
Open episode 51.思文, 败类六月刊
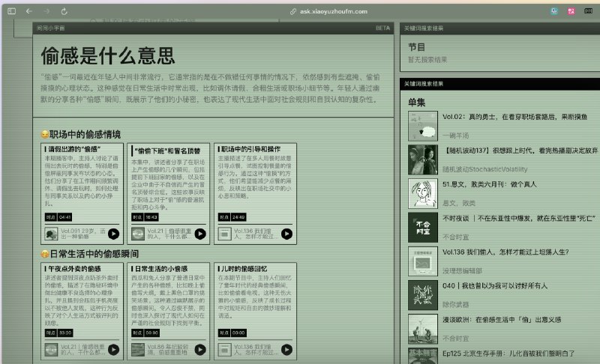tap(490, 184)
